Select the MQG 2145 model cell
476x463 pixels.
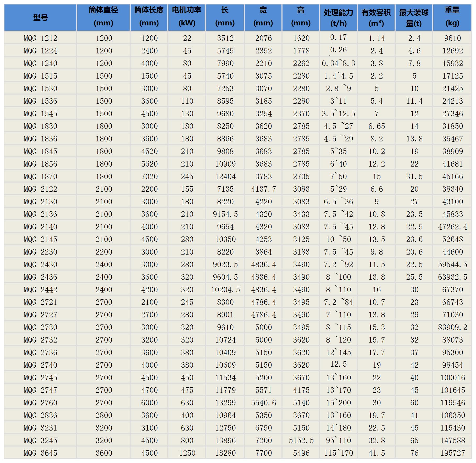point(40,239)
